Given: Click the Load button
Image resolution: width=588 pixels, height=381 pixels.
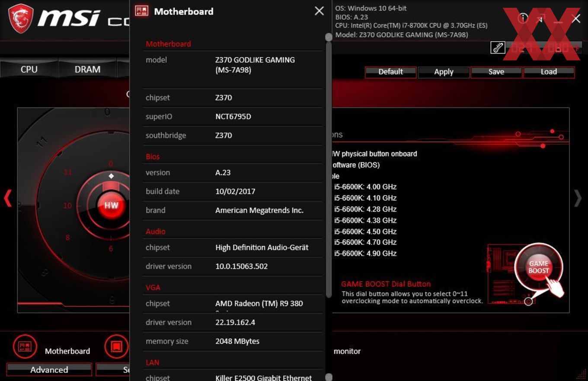Looking at the screenshot, I should pyautogui.click(x=549, y=72).
